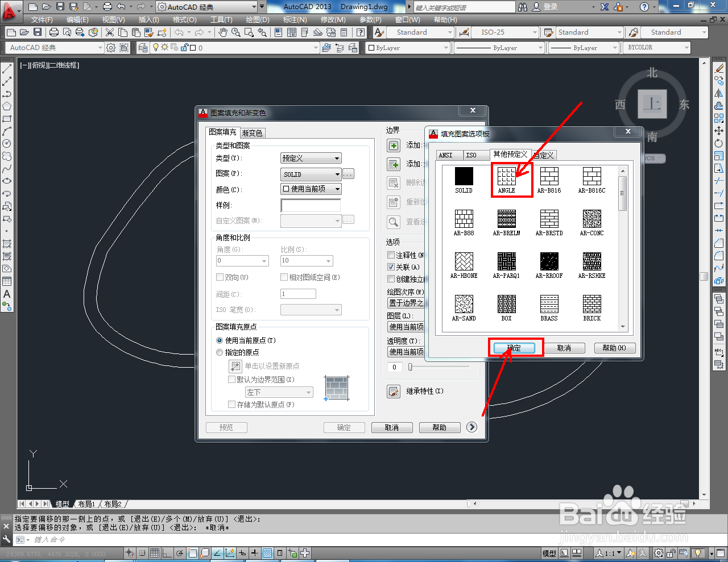Choose the AR-B816 pattern
The image size is (728, 562).
[549, 176]
